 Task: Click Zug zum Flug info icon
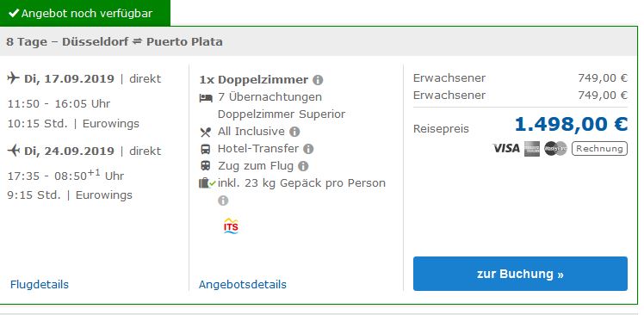pos(303,166)
